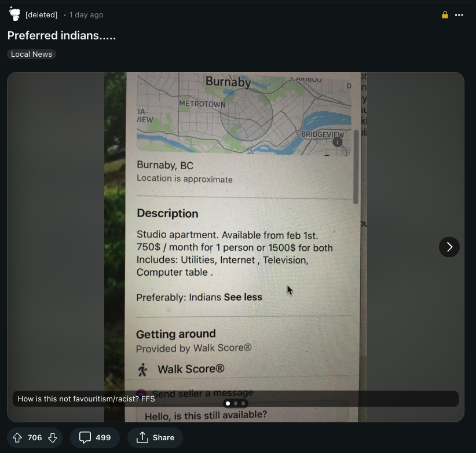Viewport: 476px width, 453px height.
Task: Select the second carousel indicator dot
Action: click(x=236, y=403)
